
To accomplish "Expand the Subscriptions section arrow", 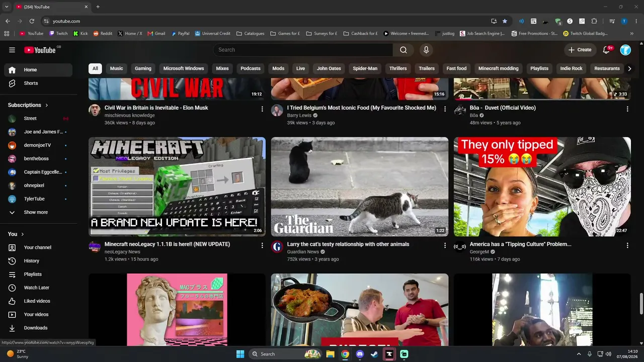I will (x=47, y=105).
